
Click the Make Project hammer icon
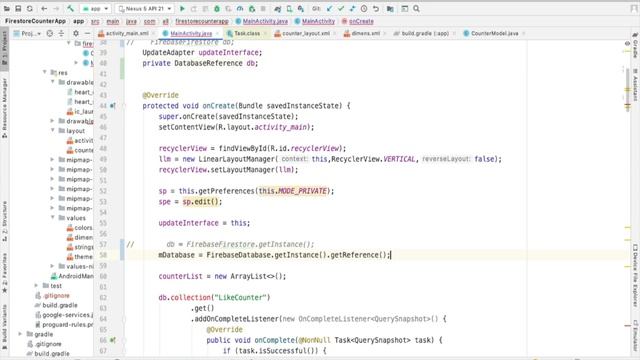click(70, 9)
